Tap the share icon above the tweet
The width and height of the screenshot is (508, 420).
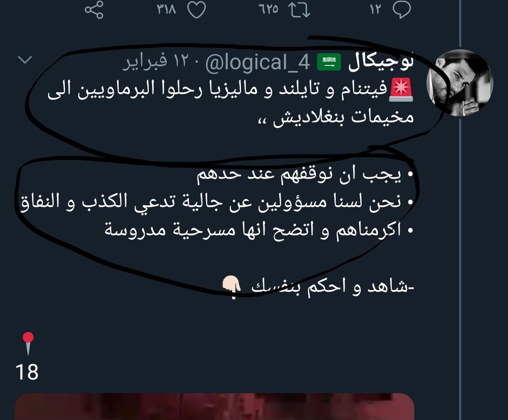tap(94, 10)
